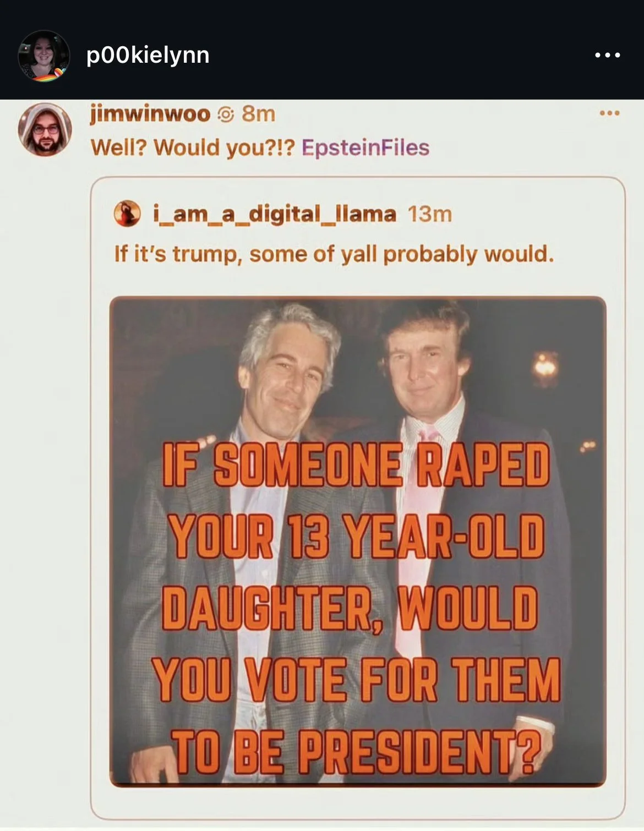Open p00kielynn's profile picture
This screenshot has height=831, width=644.
44,56
